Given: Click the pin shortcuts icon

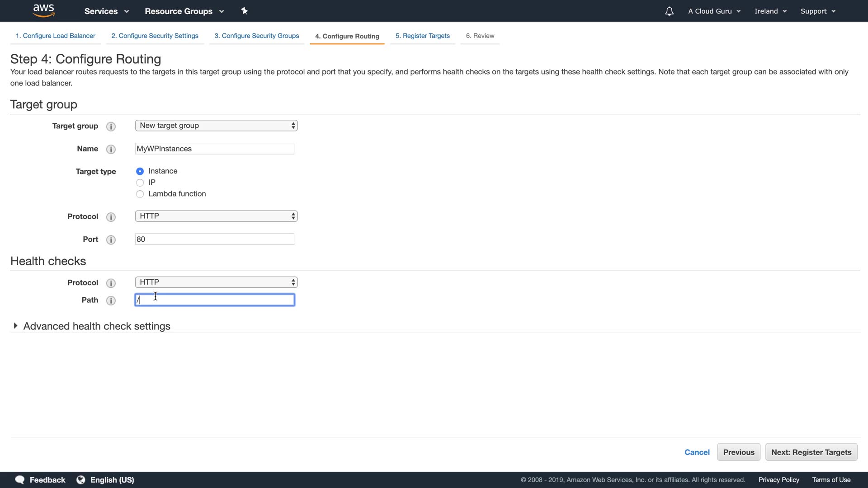Looking at the screenshot, I should pyautogui.click(x=245, y=11).
